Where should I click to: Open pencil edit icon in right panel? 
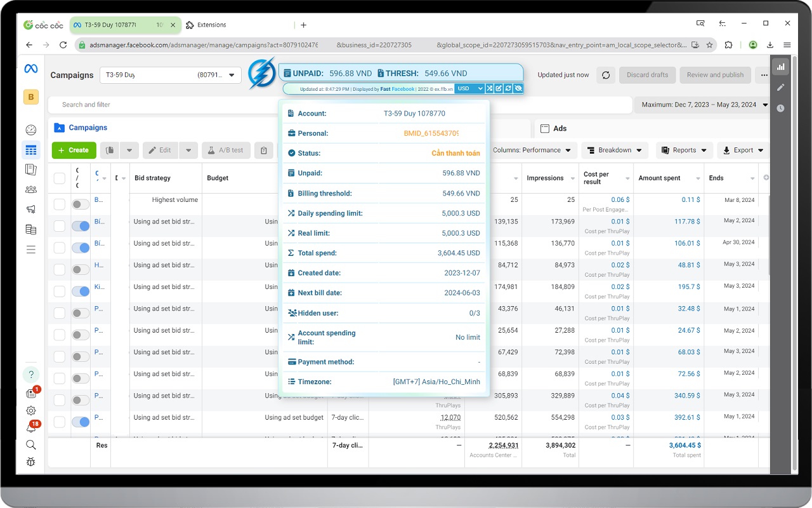pos(780,87)
